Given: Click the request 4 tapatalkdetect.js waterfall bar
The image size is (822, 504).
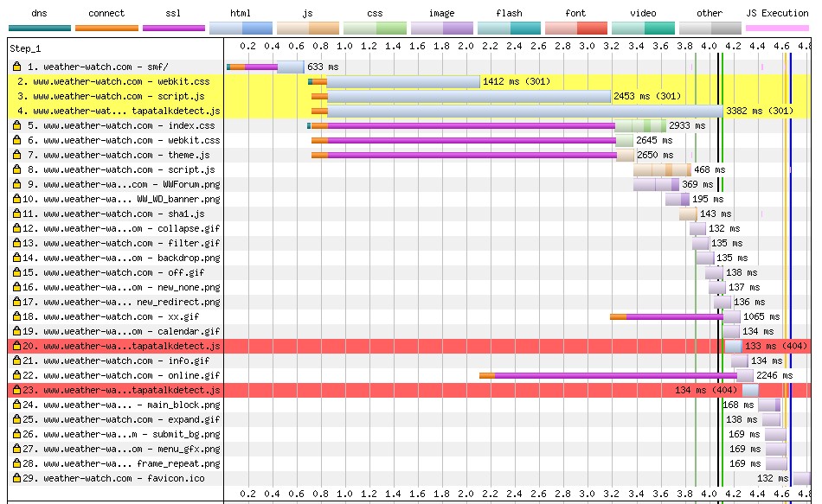Looking at the screenshot, I should pos(517,111).
